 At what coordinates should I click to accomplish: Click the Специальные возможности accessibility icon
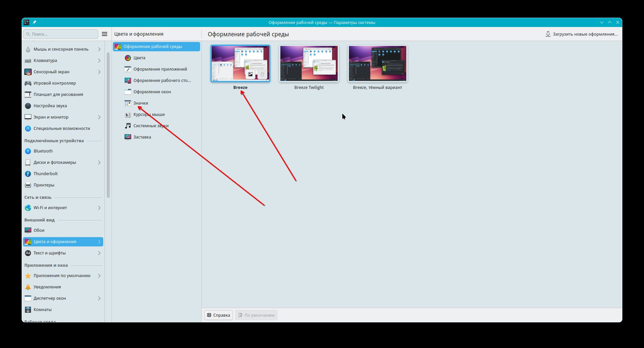pyautogui.click(x=28, y=129)
